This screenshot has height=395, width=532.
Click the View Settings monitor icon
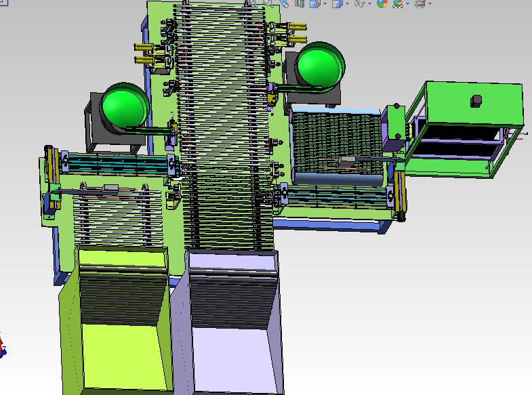(420, 3)
